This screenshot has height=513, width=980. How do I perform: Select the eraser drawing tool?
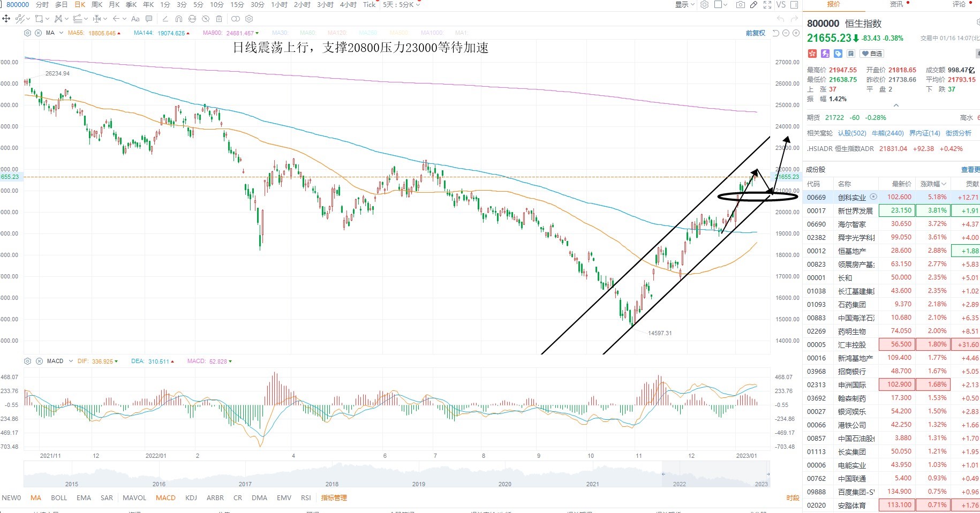[x=165, y=19]
